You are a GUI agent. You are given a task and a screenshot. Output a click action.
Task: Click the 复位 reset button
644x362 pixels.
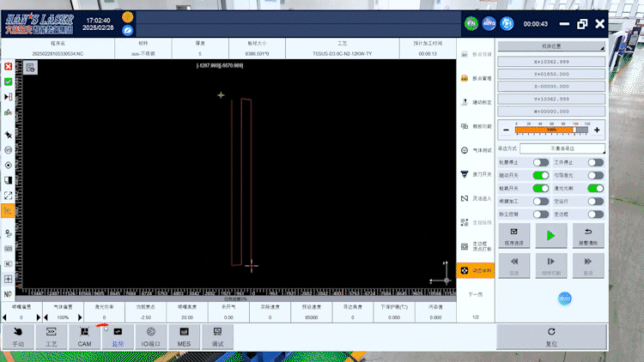pyautogui.click(x=552, y=335)
